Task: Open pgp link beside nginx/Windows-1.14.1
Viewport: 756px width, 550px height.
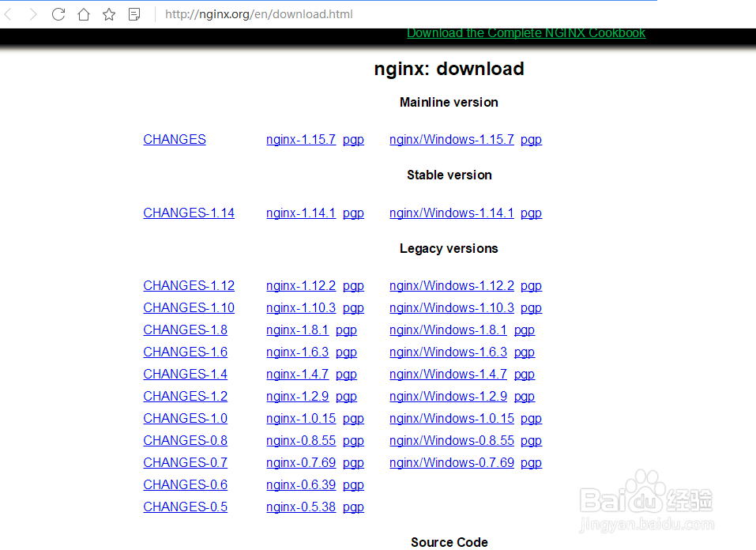Action: coord(532,213)
